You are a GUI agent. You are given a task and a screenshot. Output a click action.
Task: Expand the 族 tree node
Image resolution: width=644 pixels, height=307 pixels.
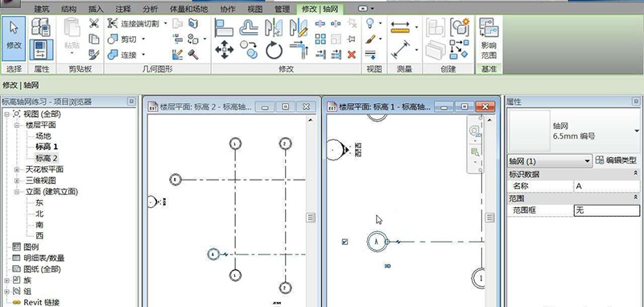6,280
